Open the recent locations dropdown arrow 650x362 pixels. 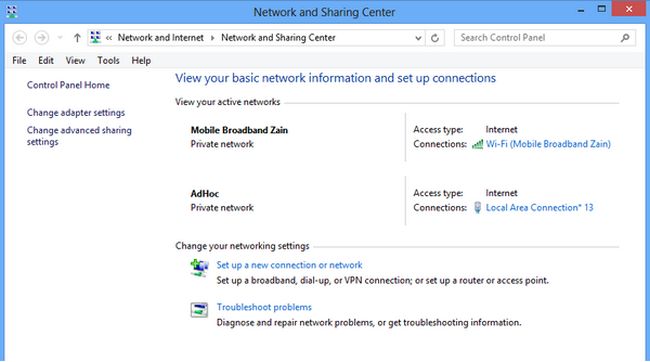coord(60,38)
